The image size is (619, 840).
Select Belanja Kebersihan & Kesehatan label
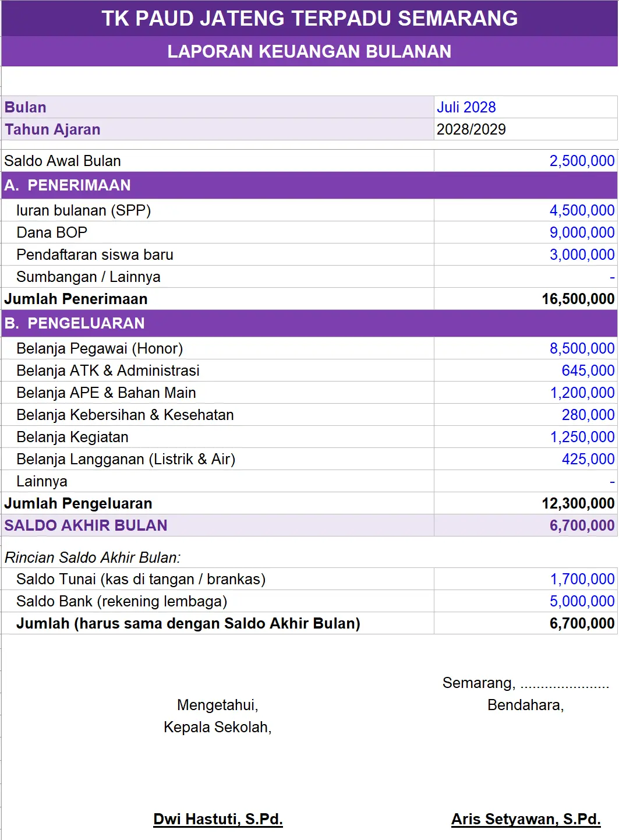125,415
